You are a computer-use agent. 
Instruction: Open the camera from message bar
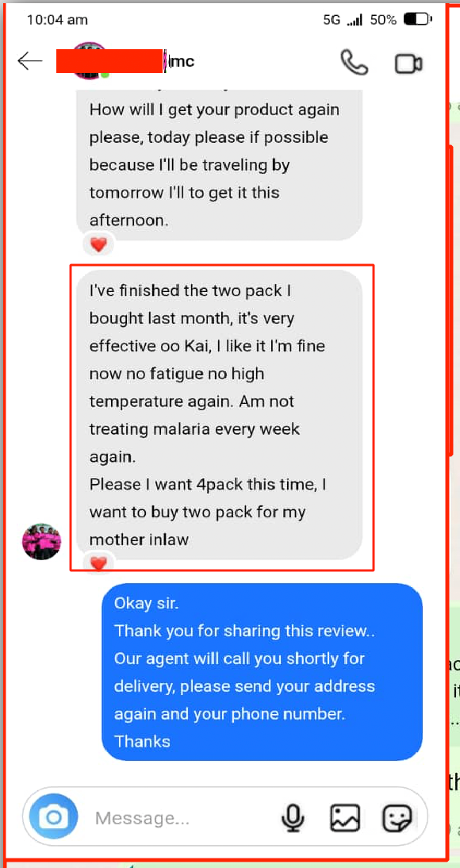(54, 816)
